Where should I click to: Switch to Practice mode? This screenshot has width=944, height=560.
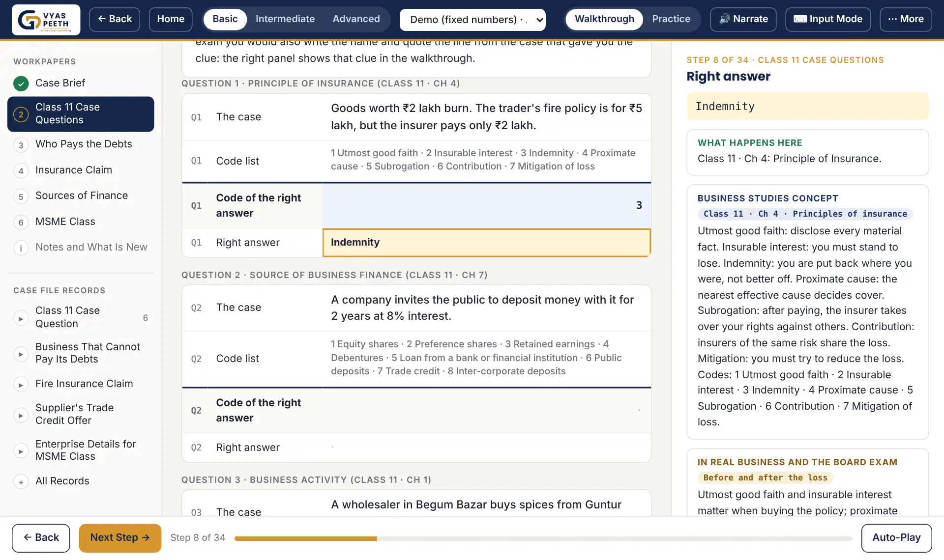671,19
